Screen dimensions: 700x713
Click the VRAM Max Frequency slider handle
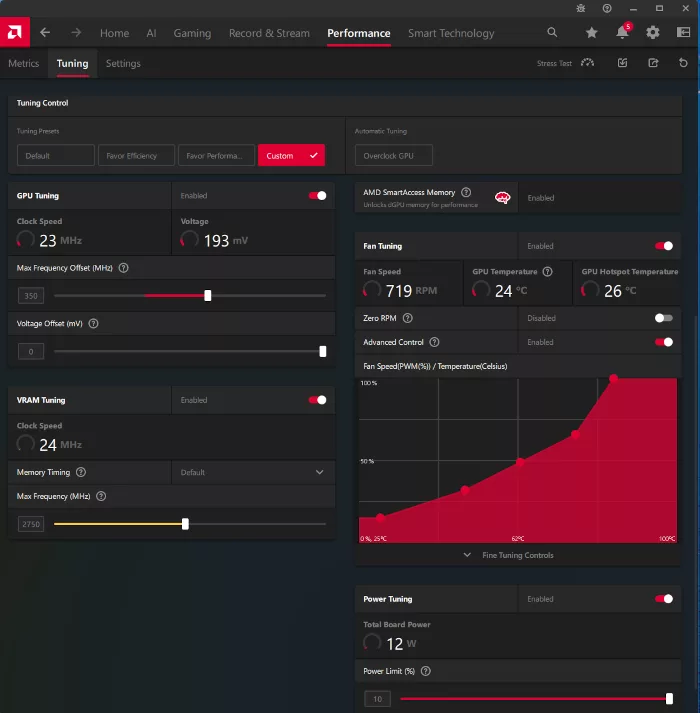(x=185, y=524)
